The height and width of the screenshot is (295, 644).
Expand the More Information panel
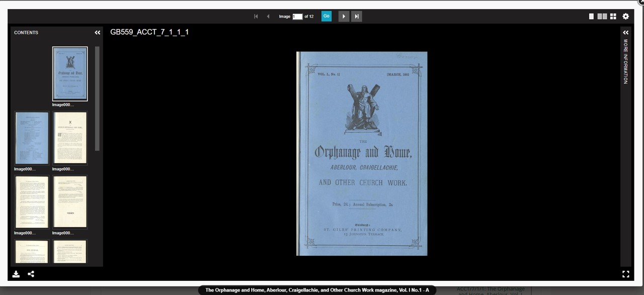click(626, 33)
